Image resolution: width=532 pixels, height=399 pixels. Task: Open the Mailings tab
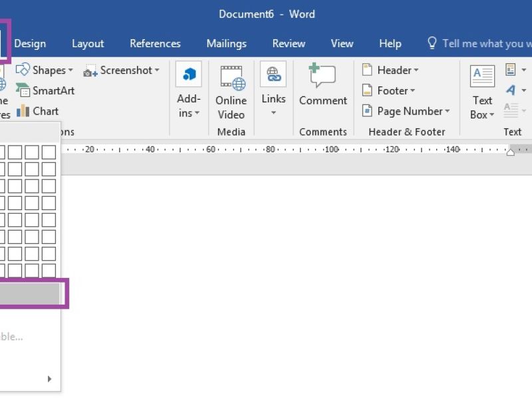(226, 43)
